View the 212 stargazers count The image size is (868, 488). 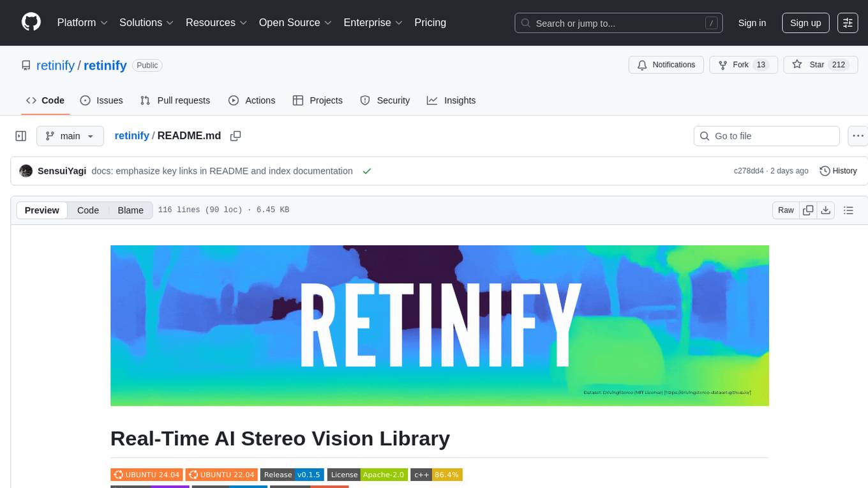[839, 65]
